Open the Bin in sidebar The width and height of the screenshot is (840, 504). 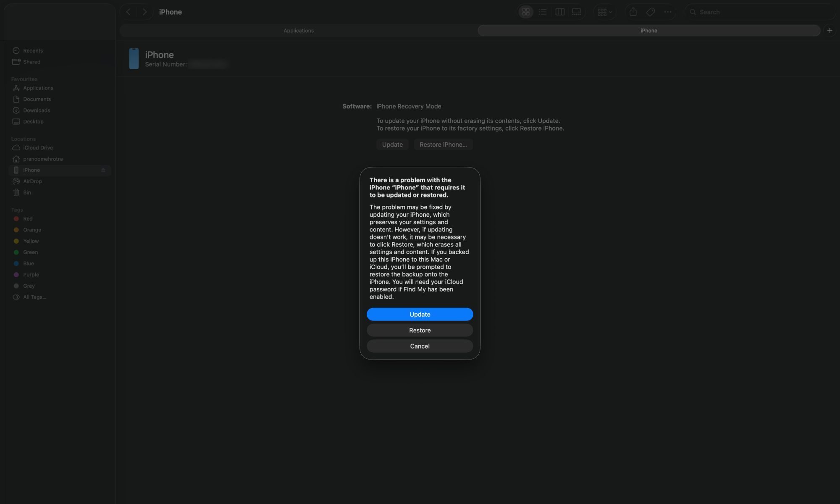(59, 192)
